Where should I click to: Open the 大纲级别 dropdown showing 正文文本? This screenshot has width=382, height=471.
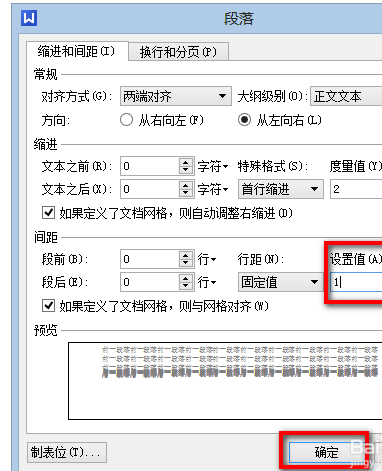pyautogui.click(x=346, y=96)
